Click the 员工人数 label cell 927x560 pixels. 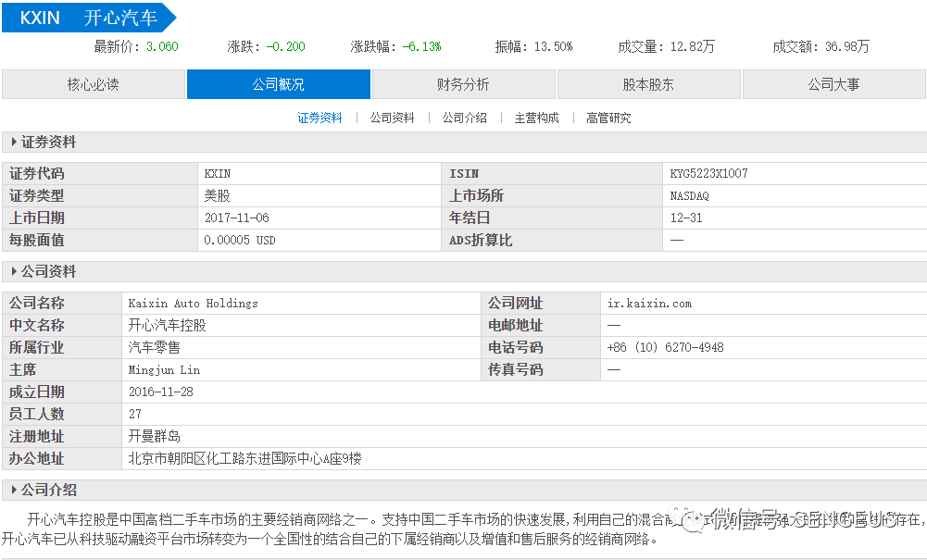62,414
